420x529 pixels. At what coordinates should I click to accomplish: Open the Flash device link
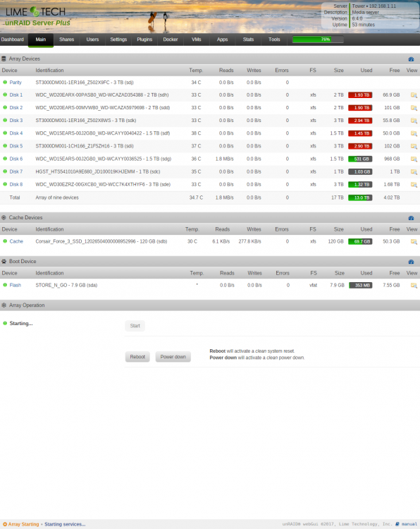click(x=16, y=286)
